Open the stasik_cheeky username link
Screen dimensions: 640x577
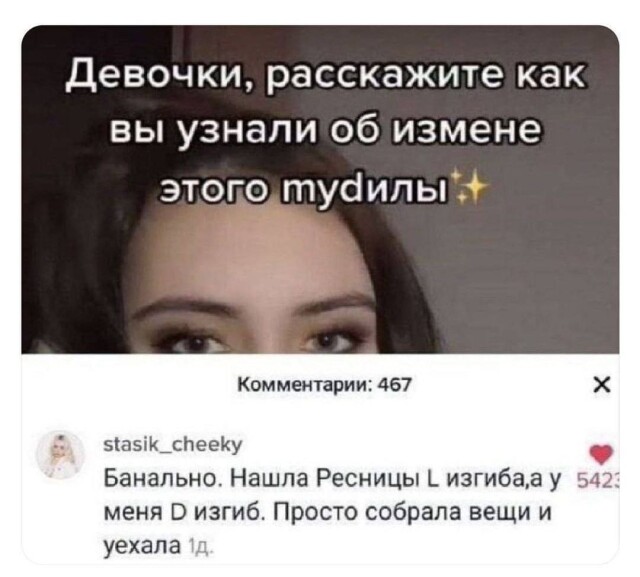tap(173, 444)
